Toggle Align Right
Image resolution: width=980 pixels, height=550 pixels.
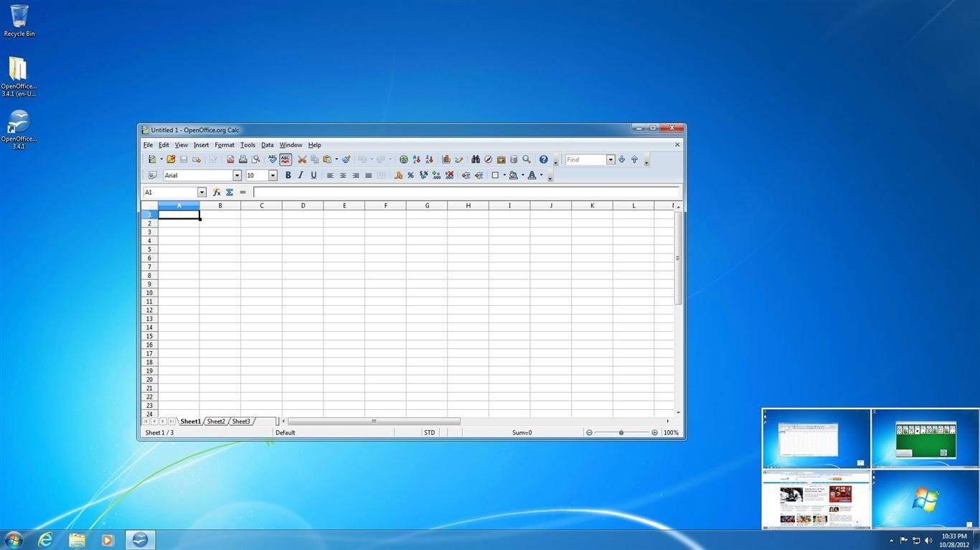point(356,175)
